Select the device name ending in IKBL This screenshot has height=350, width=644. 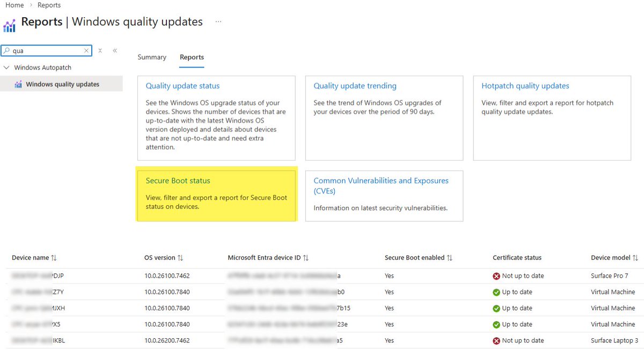coord(38,340)
